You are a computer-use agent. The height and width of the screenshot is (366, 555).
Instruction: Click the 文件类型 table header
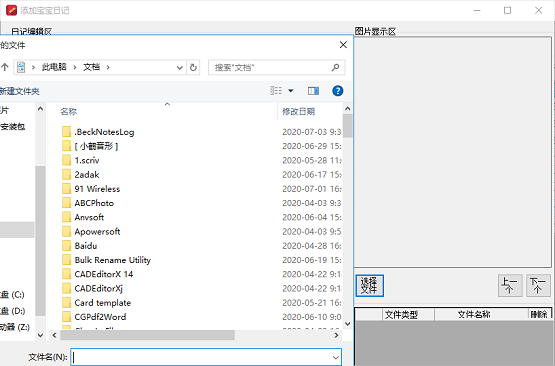[408, 314]
